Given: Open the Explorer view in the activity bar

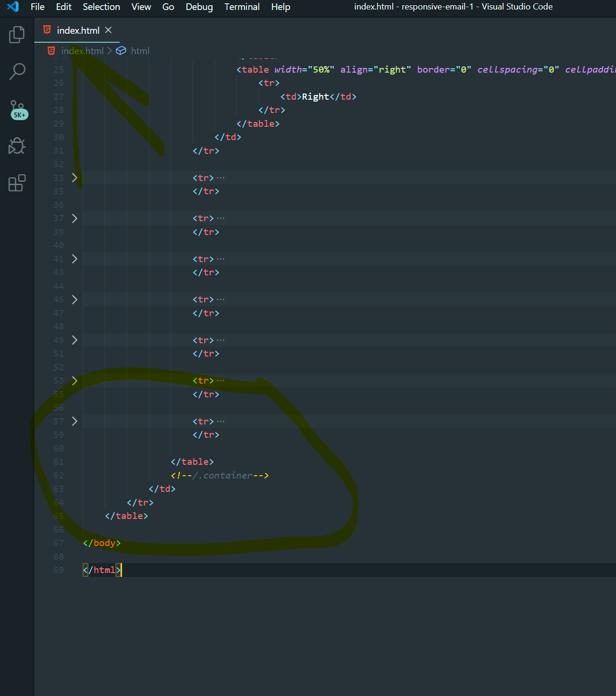Looking at the screenshot, I should 17,35.
